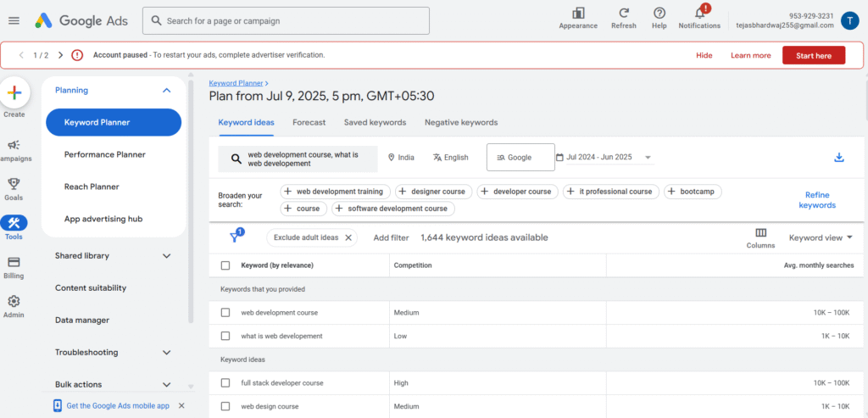Change the India location setting

(401, 157)
